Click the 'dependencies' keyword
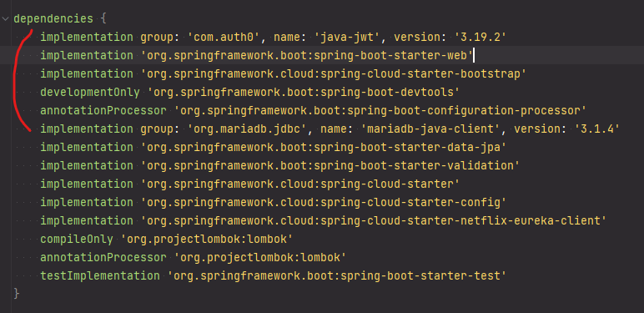The image size is (644, 313). coord(53,19)
